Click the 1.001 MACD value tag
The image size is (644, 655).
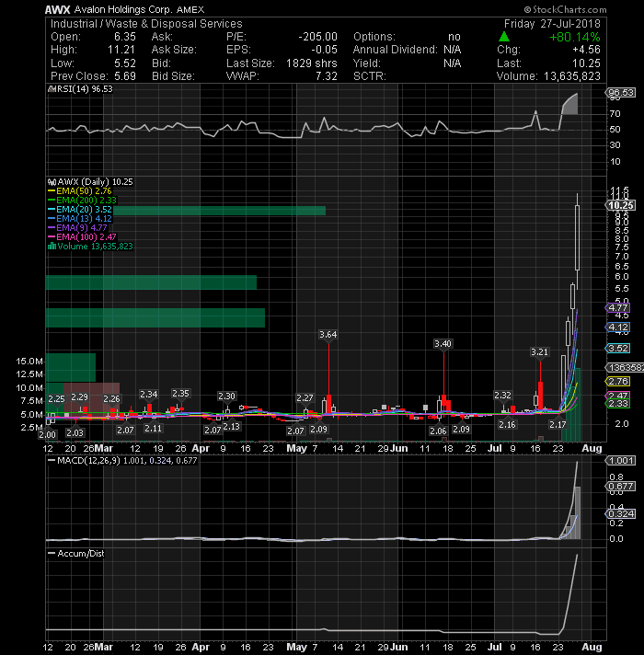click(x=621, y=461)
